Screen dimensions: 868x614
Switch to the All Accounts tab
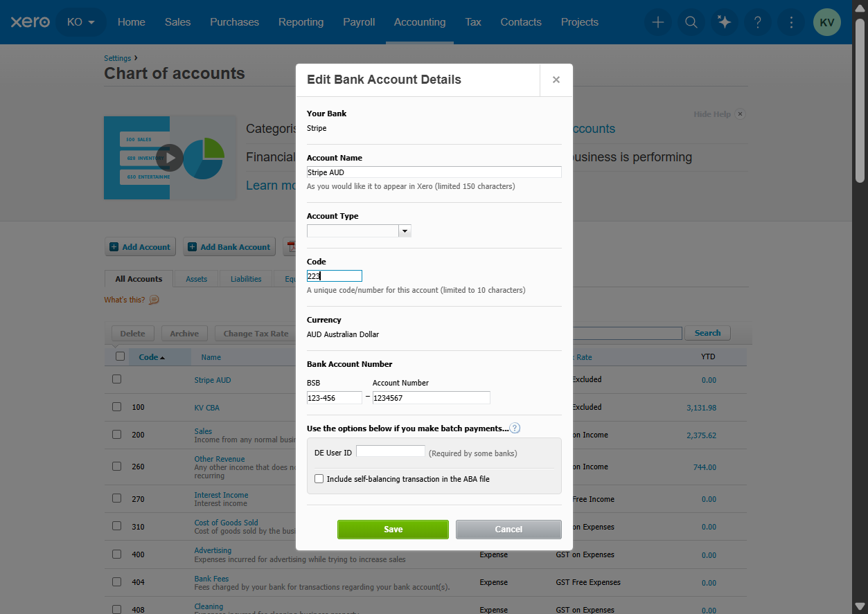pyautogui.click(x=139, y=279)
